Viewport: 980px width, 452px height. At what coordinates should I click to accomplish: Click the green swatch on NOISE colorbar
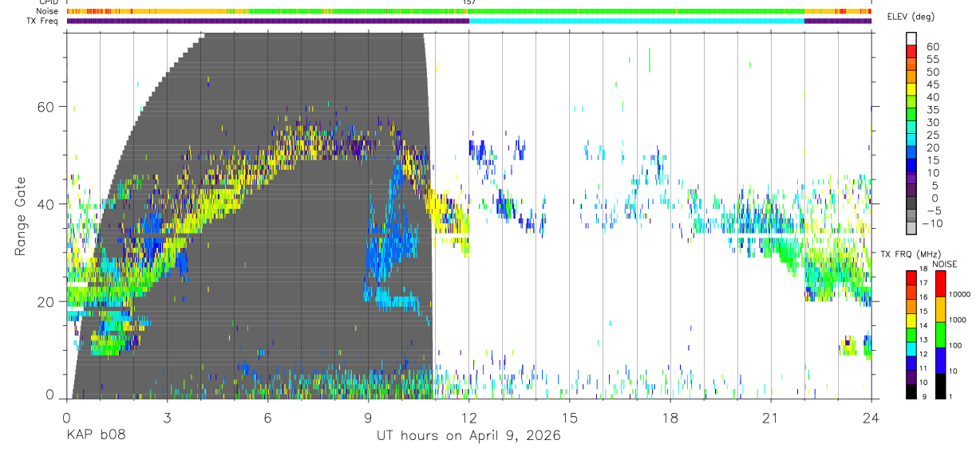[x=939, y=334]
